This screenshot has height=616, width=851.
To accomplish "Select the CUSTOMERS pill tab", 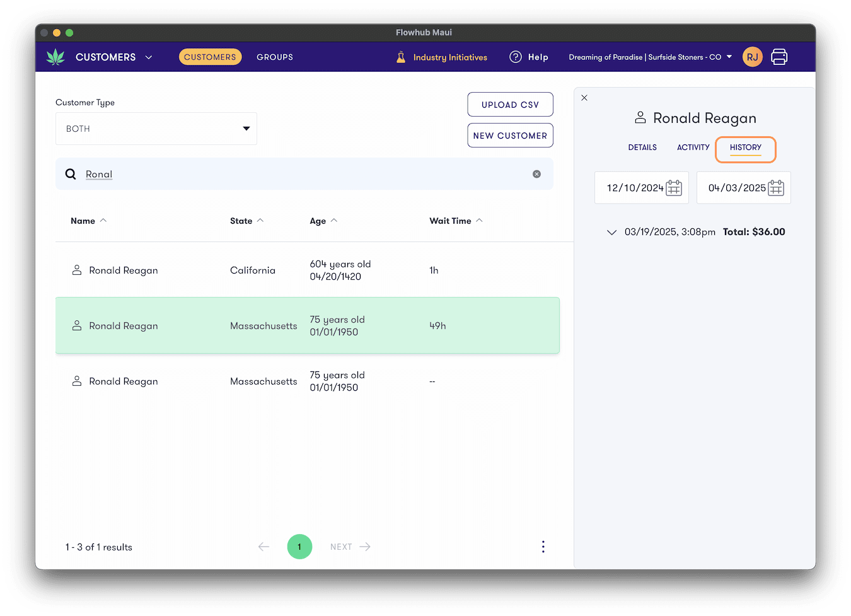I will (x=210, y=57).
